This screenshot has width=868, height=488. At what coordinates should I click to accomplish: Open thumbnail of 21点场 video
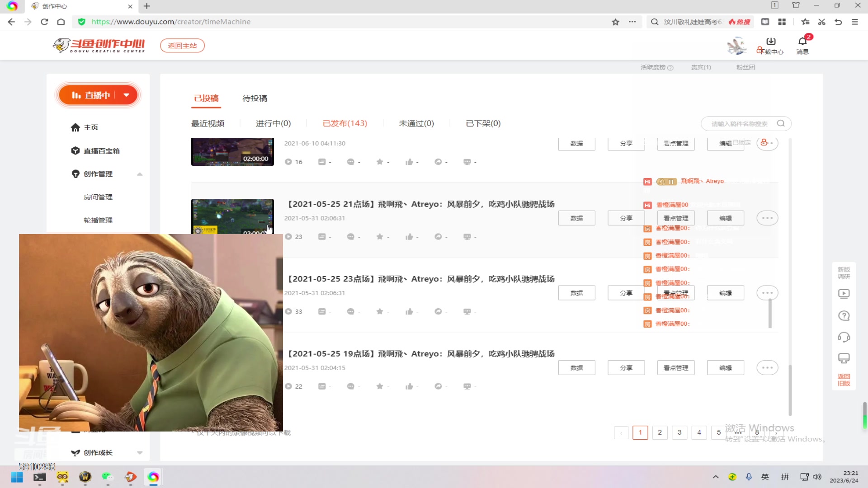pyautogui.click(x=232, y=216)
